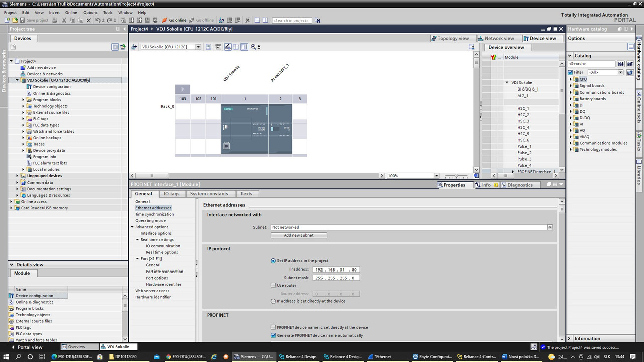
Task: Click the Undo arrow icon
Action: pos(98,20)
